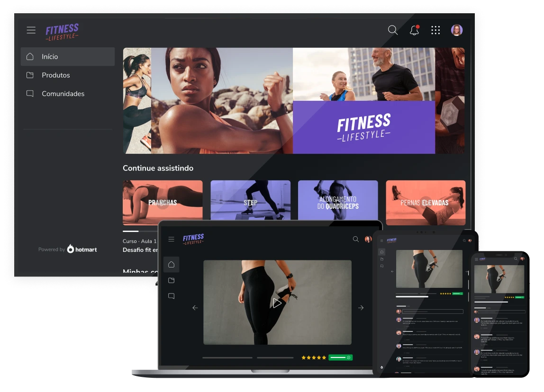Click the Continue assistindo heading
Viewport: 544px width, 392px height.
click(158, 168)
